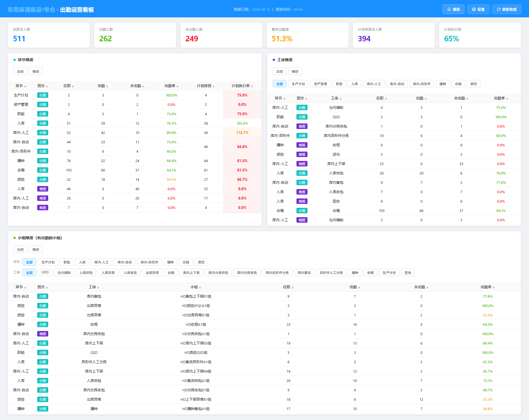
Task: Select 库内-异形件 tab in 工序维度 panel
Action: coord(422,84)
